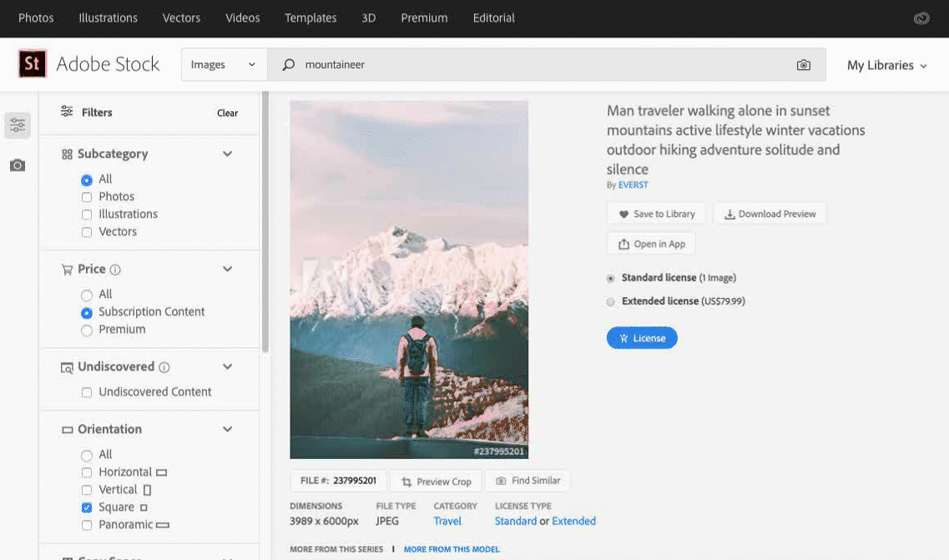This screenshot has height=560, width=949.
Task: Check the Illustrations subcategory checkbox
Action: (87, 215)
